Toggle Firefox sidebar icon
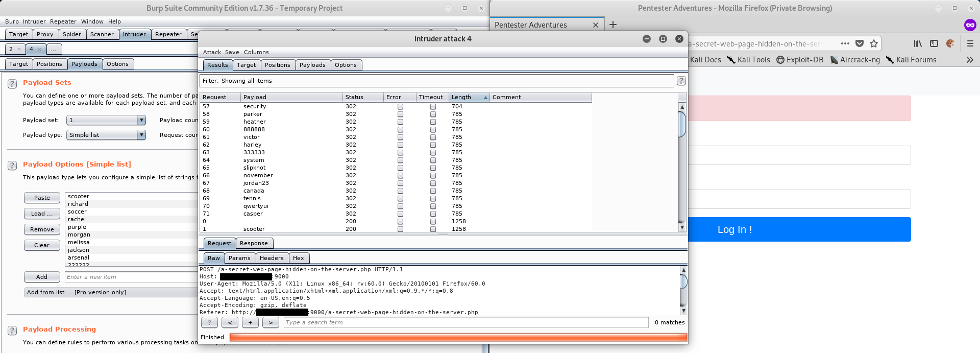Screen dimensions: 980x353 click(x=934, y=43)
